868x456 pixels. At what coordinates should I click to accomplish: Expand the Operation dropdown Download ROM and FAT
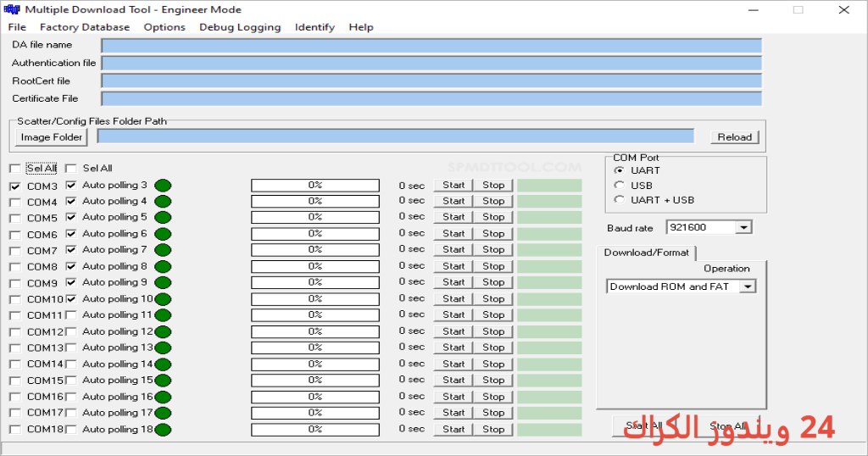pyautogui.click(x=748, y=286)
